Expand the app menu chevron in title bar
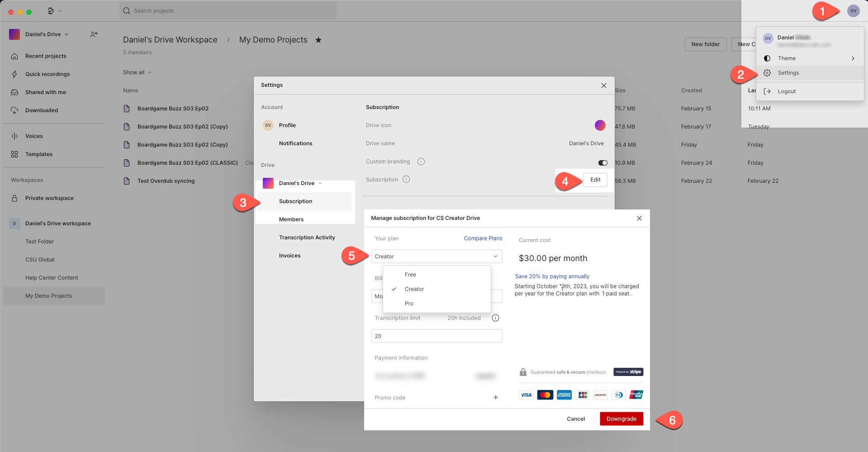Screen dimensions: 868x452 pyautogui.click(x=60, y=11)
